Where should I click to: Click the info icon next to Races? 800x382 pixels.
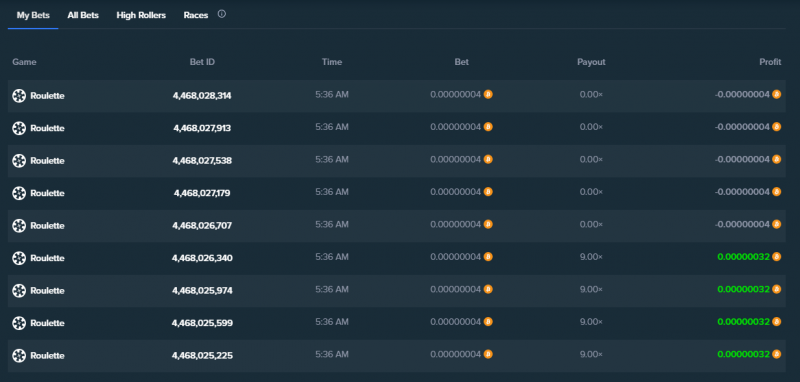(221, 14)
